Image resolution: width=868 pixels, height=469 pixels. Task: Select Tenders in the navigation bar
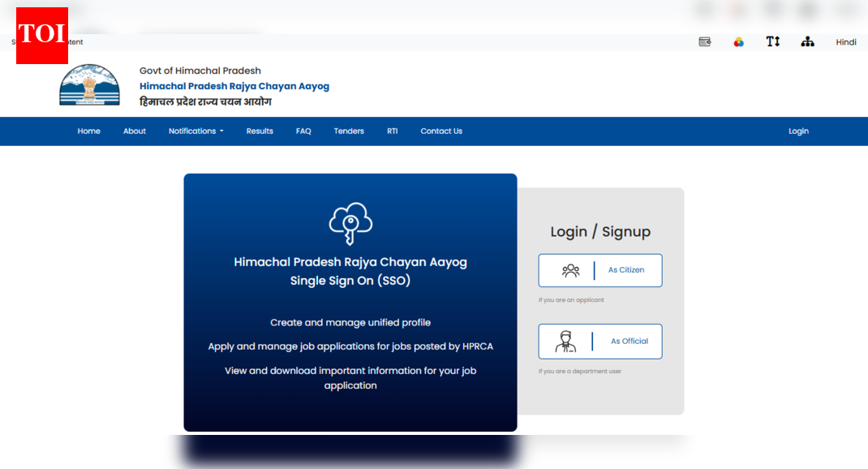click(349, 131)
